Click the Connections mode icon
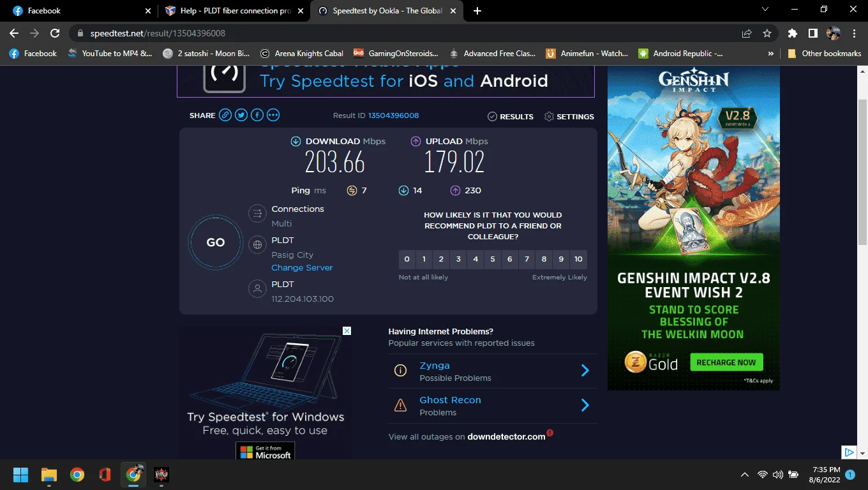868x490 pixels. (257, 214)
